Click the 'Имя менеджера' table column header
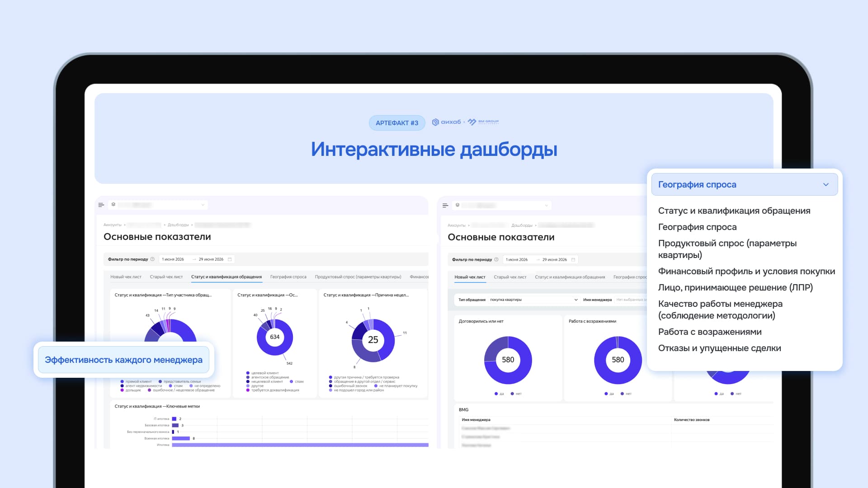The image size is (868, 488). click(476, 420)
